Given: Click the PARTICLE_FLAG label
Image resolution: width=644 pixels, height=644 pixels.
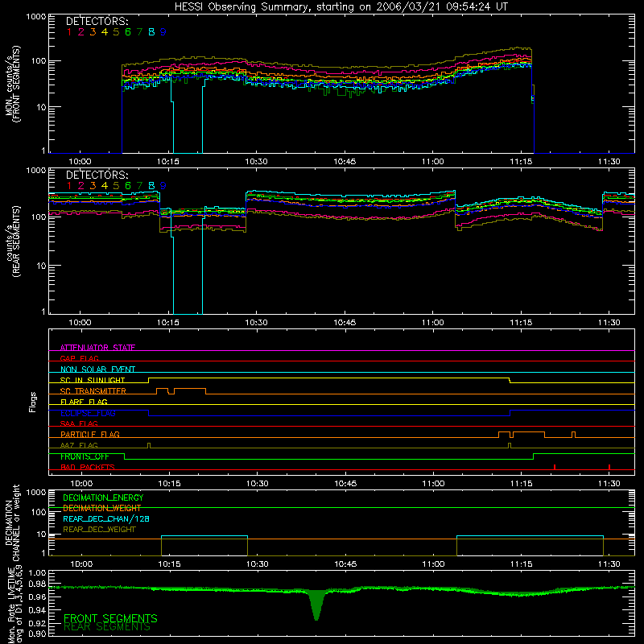Looking at the screenshot, I should pyautogui.click(x=90, y=434).
